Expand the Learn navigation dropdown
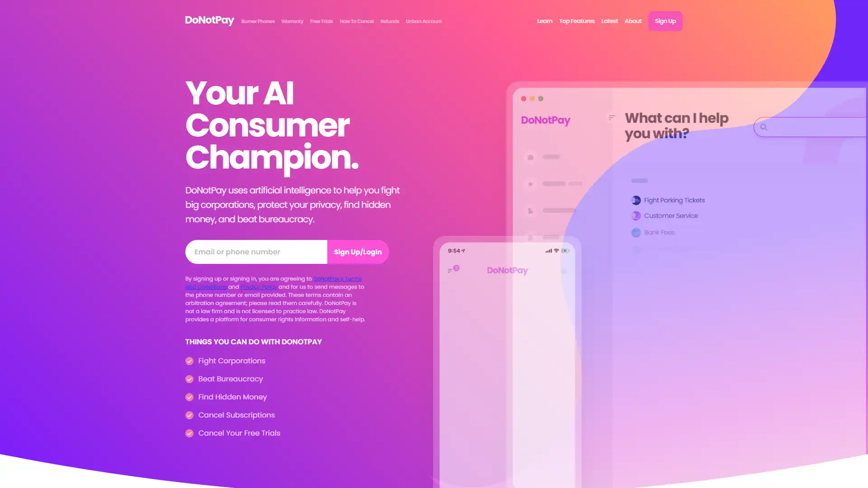The image size is (868, 488). [544, 21]
